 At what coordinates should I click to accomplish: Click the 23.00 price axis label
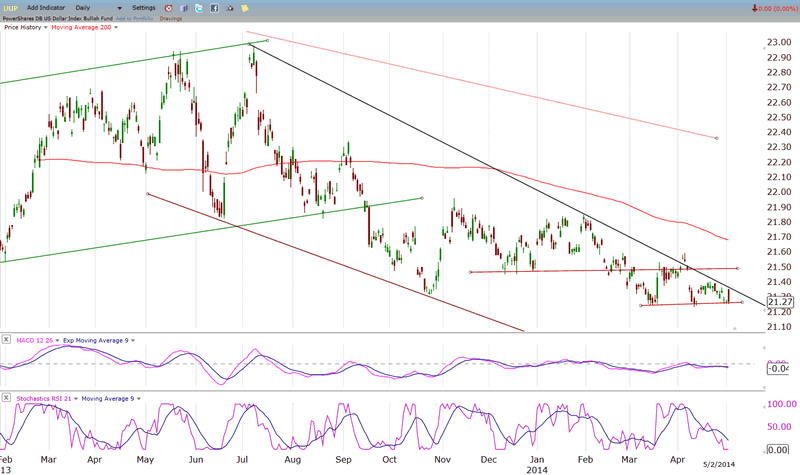[779, 42]
